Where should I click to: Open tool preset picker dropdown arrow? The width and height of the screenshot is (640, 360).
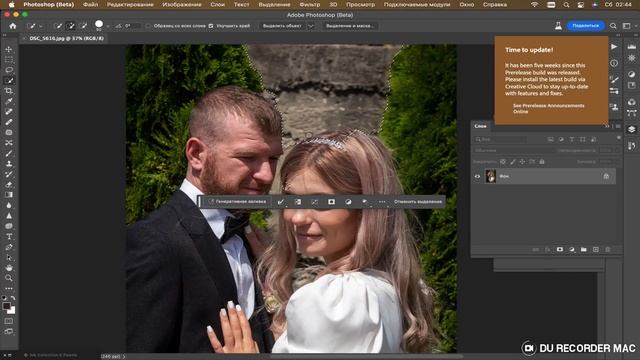pos(41,26)
